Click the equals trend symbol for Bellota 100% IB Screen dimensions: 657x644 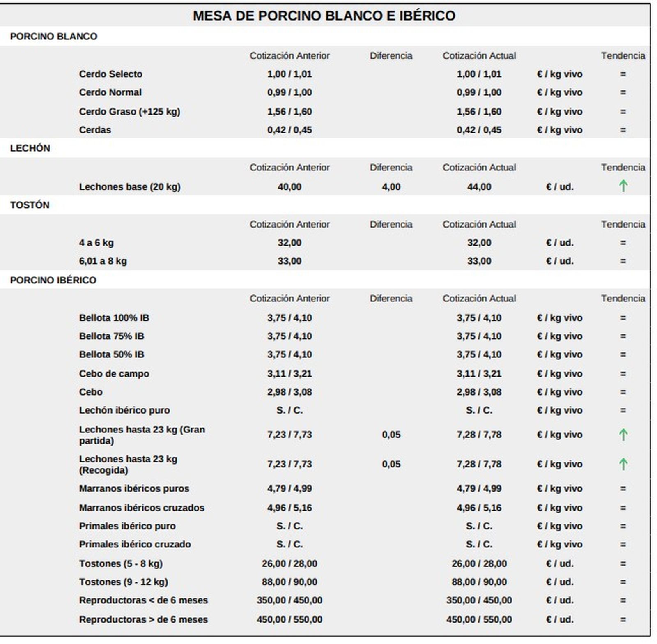click(623, 318)
